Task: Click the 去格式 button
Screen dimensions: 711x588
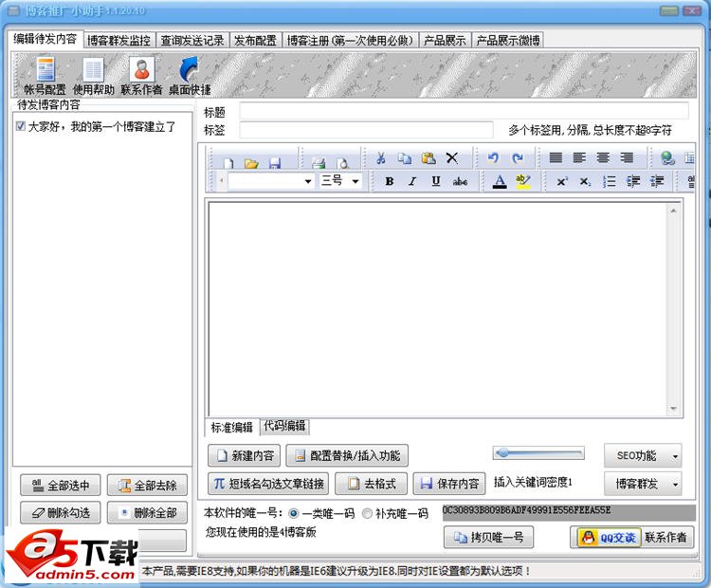Action: pyautogui.click(x=371, y=484)
